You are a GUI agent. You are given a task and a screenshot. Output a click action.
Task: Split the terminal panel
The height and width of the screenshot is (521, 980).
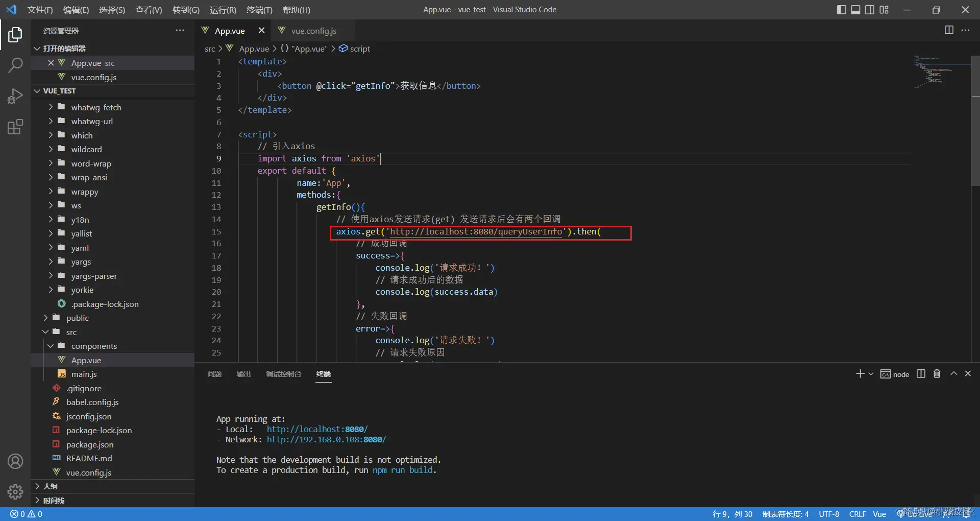click(921, 374)
